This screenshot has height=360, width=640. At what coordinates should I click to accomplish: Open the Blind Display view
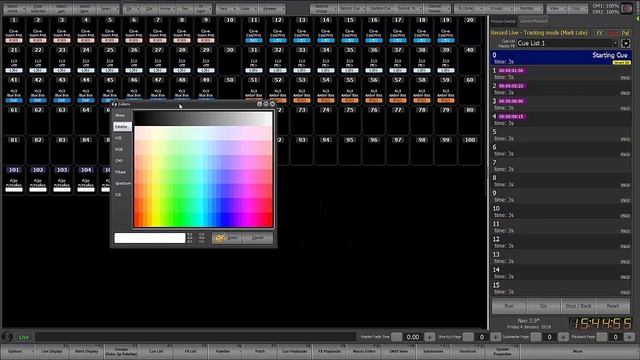[x=87, y=351]
